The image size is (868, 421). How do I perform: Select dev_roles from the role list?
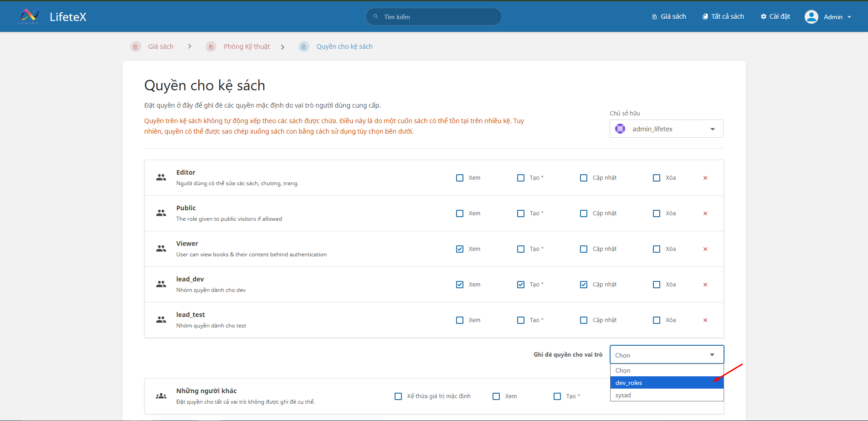[x=666, y=383]
